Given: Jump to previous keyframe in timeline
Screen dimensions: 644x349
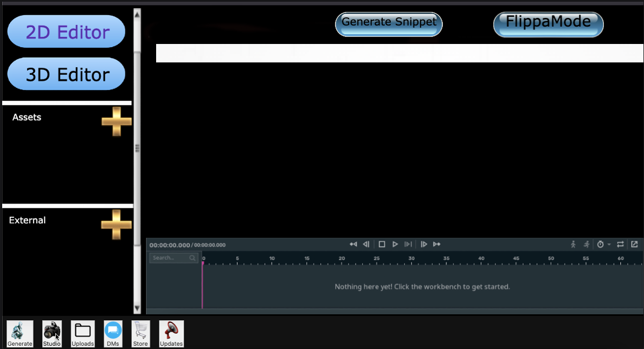Looking at the screenshot, I should [353, 244].
